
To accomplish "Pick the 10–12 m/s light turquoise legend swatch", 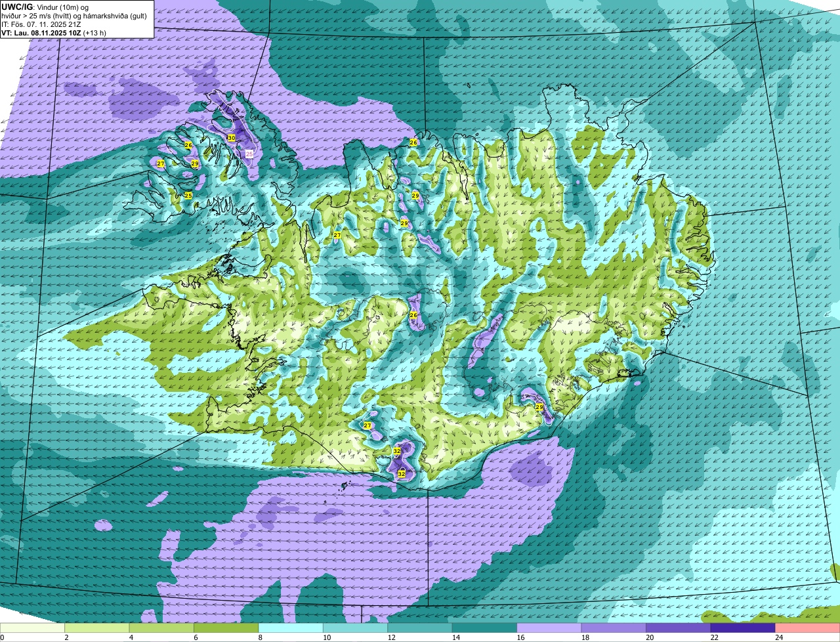I will pos(356,628).
